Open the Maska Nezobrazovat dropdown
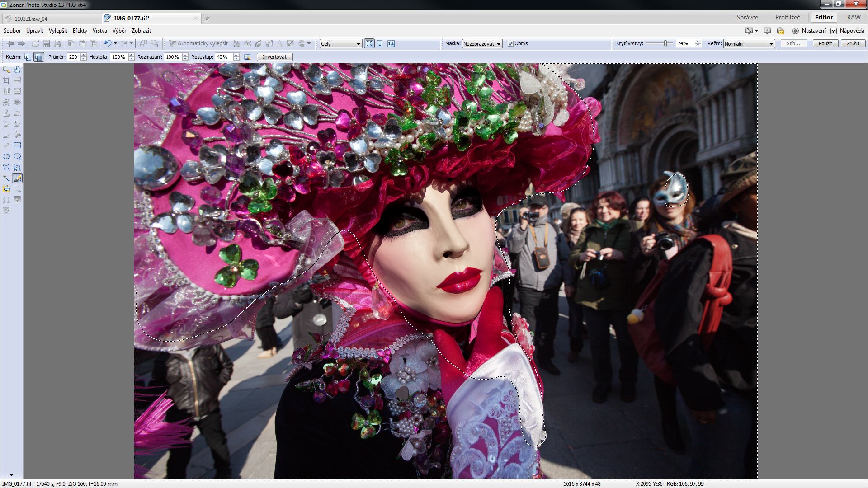The height and width of the screenshot is (488, 868). click(482, 44)
